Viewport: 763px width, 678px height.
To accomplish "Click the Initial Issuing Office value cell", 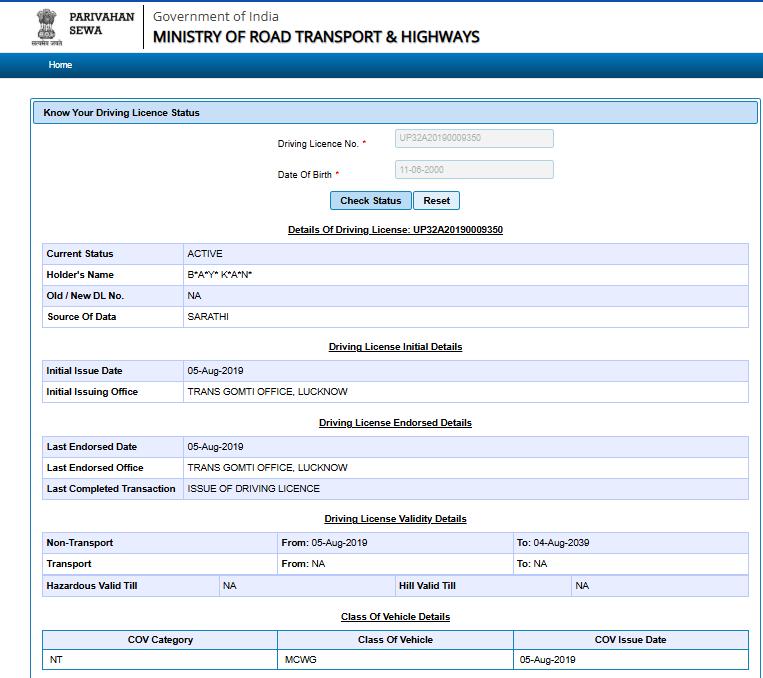I will (x=267, y=392).
